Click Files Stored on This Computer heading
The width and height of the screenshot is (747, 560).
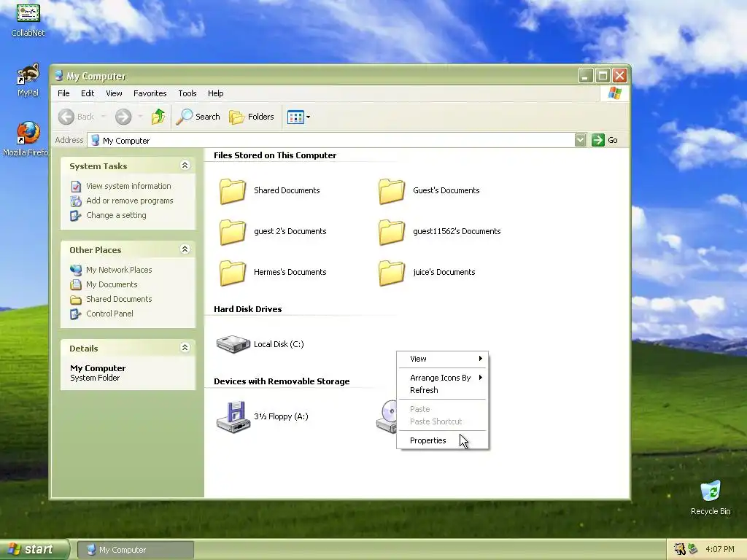click(275, 155)
